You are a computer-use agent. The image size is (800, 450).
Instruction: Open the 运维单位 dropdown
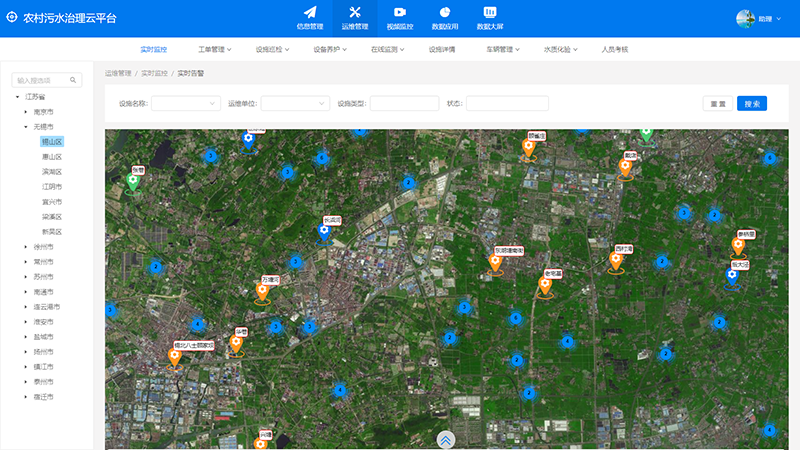295,103
